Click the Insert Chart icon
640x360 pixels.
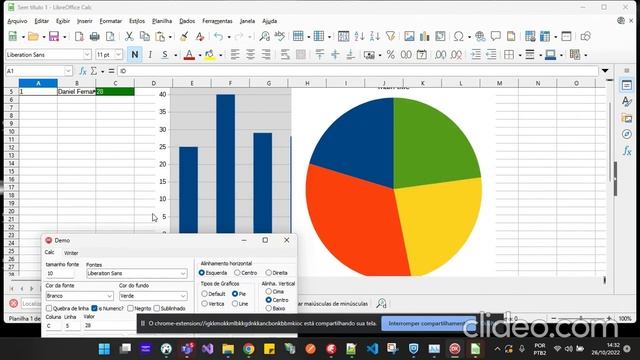pos(424,36)
